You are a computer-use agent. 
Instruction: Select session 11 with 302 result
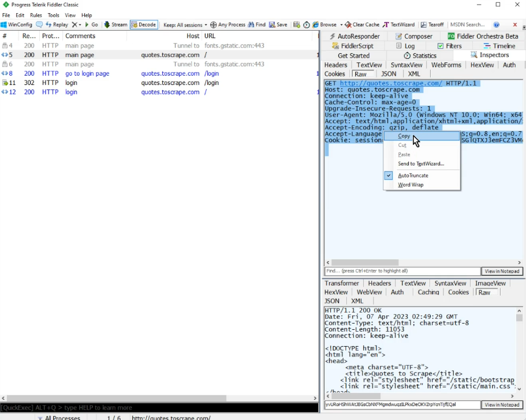coord(159,83)
